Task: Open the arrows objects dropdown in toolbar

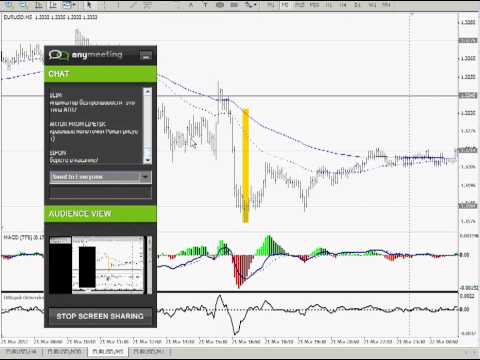Action: tap(251, 5)
